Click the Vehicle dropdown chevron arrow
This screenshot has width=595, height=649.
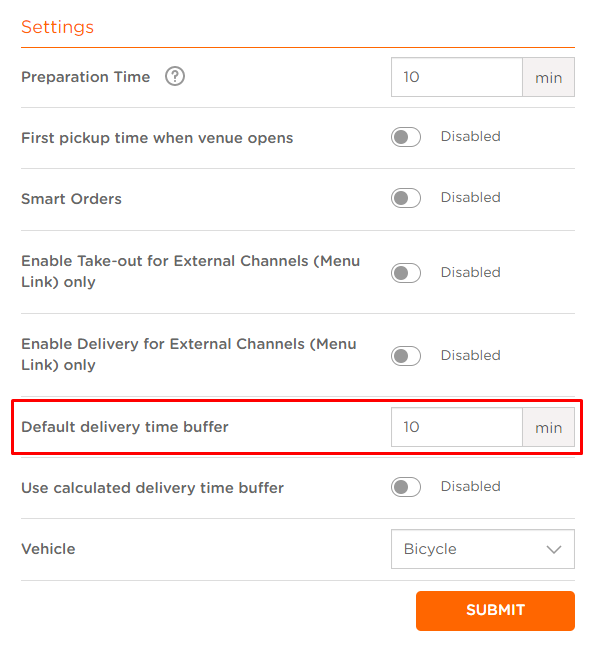tap(554, 550)
